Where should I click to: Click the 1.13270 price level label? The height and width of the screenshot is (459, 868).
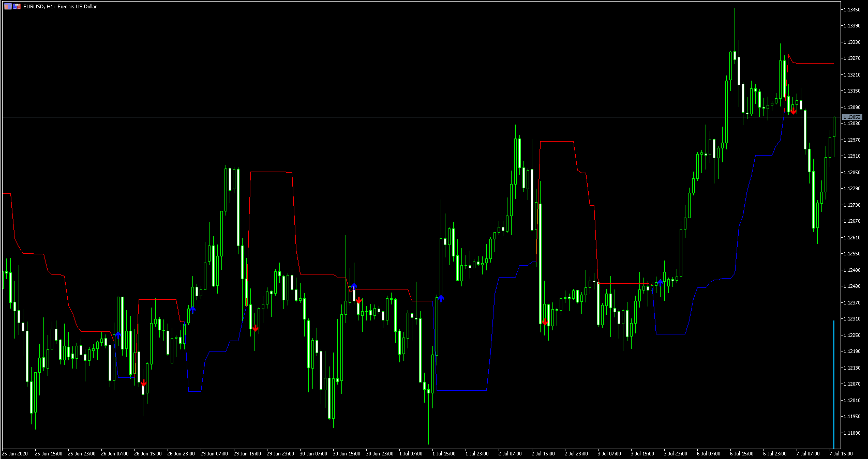852,58
